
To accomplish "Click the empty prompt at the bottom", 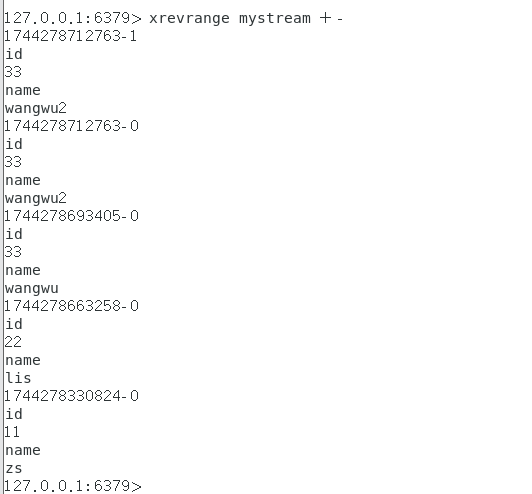I will tap(73, 486).
